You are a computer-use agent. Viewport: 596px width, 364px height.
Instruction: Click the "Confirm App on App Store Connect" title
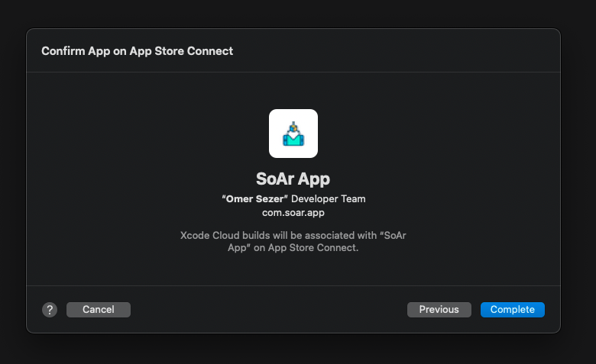[138, 51]
